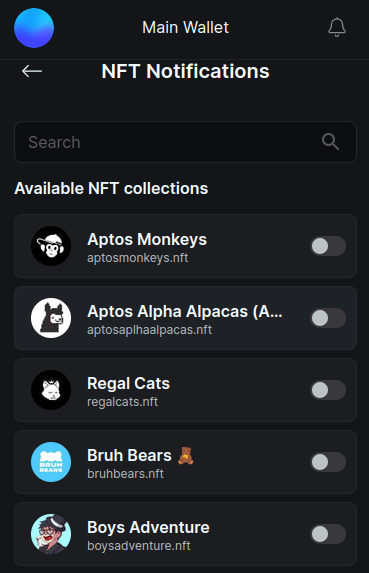The width and height of the screenshot is (369, 573).
Task: Click the Regal Cats collection logo
Action: coord(51,390)
